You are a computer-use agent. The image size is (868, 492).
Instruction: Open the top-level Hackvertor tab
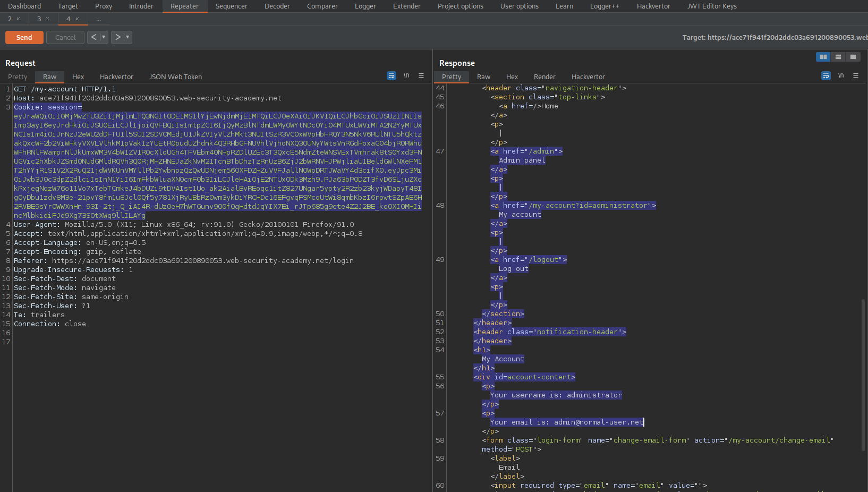tap(653, 6)
